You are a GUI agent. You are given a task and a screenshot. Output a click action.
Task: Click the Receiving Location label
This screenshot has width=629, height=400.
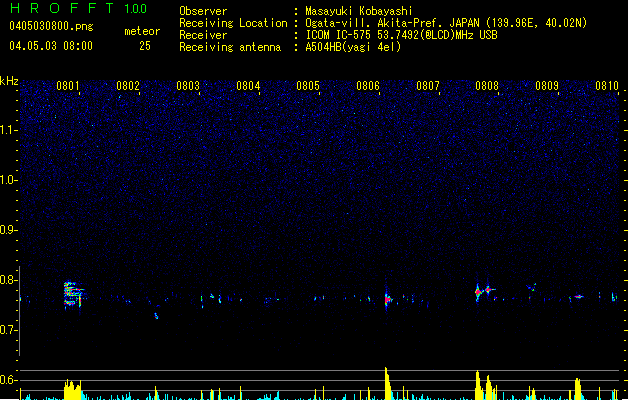click(233, 23)
